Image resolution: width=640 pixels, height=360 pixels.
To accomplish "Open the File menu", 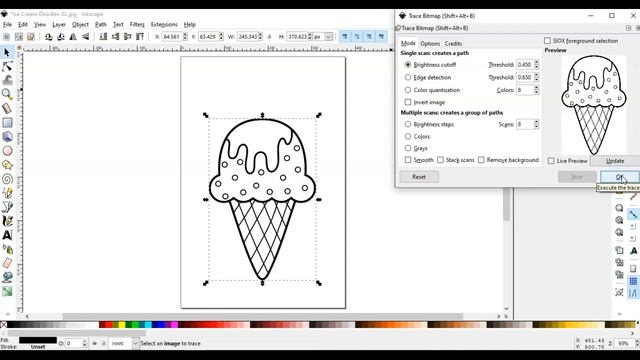I will [x=7, y=24].
